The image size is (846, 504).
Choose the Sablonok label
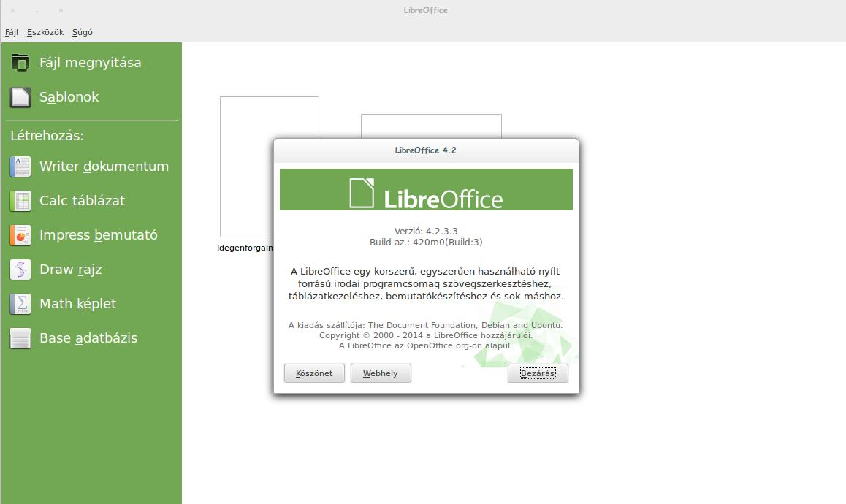(x=69, y=97)
